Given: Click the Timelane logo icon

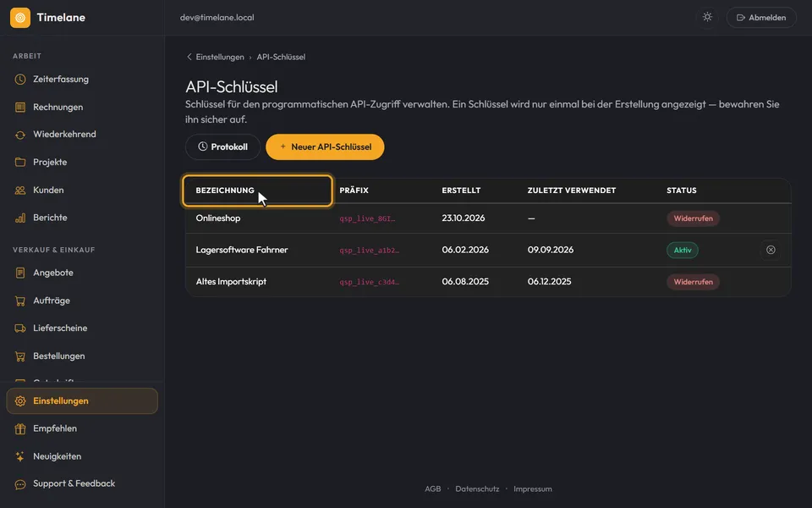Looking at the screenshot, I should coord(20,18).
